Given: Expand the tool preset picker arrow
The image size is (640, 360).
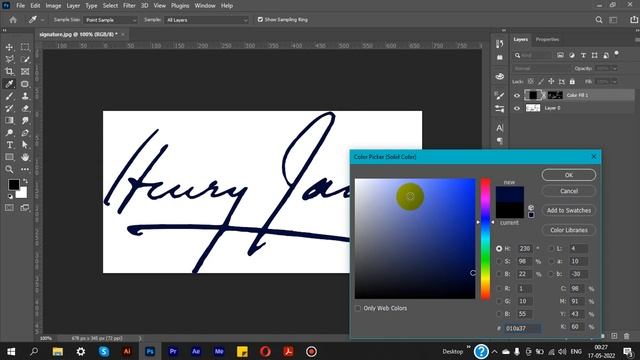Looking at the screenshot, I should [x=42, y=20].
